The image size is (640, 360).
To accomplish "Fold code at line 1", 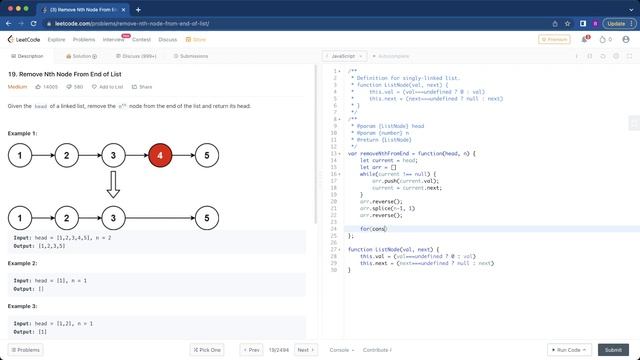I will 339,71.
